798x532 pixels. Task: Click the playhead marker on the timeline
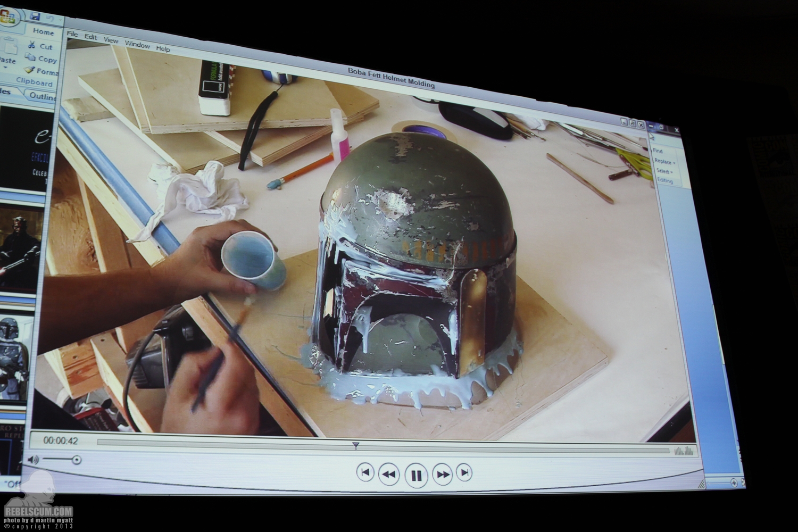click(356, 446)
